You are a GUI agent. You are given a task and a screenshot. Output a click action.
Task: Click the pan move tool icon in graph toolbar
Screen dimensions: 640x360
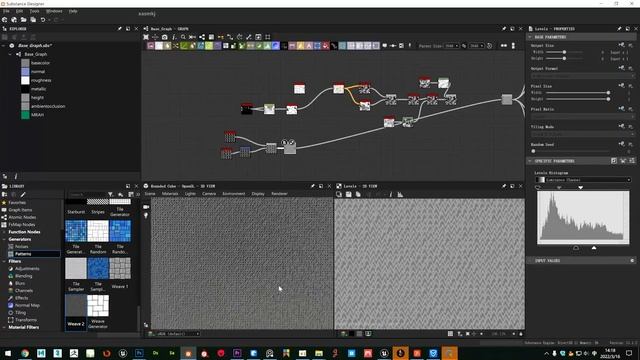pyautogui.click(x=155, y=37)
